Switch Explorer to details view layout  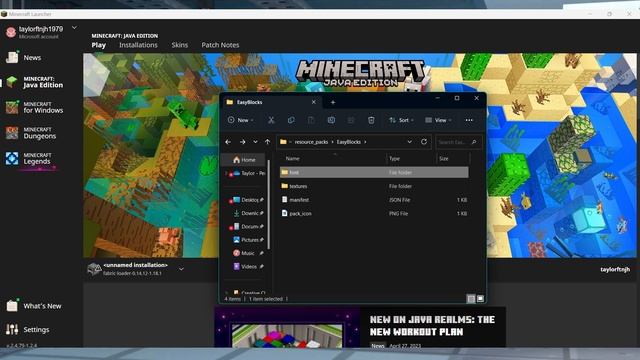pyautogui.click(x=471, y=299)
